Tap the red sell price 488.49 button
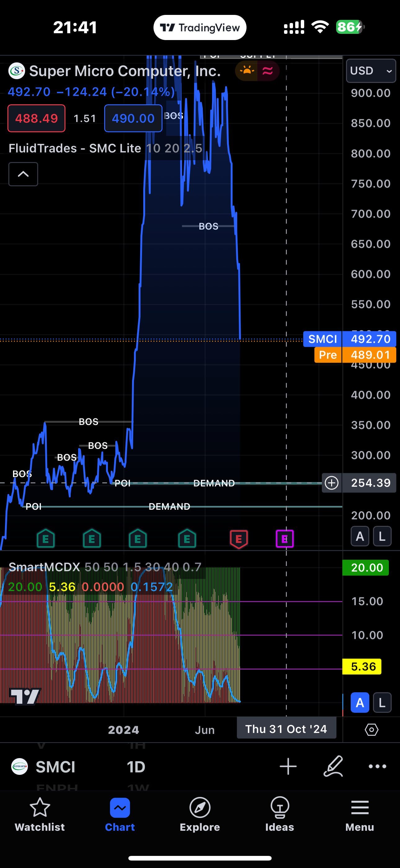Image resolution: width=400 pixels, height=868 pixels. tap(36, 118)
